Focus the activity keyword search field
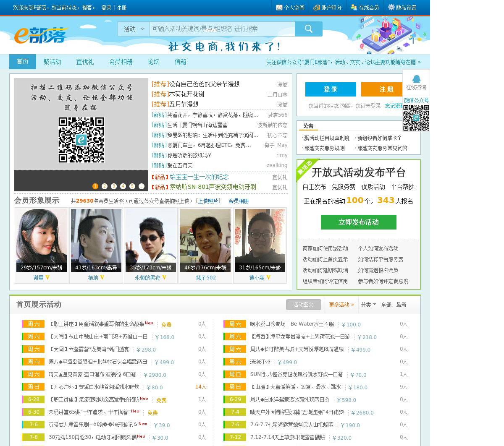This screenshot has width=504, height=446. click(222, 29)
